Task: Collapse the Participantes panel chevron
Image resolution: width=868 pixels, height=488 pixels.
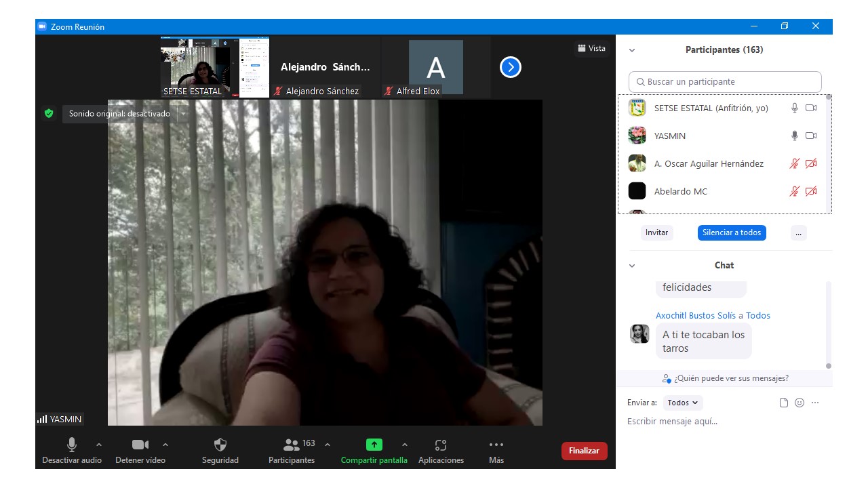Action: (632, 50)
